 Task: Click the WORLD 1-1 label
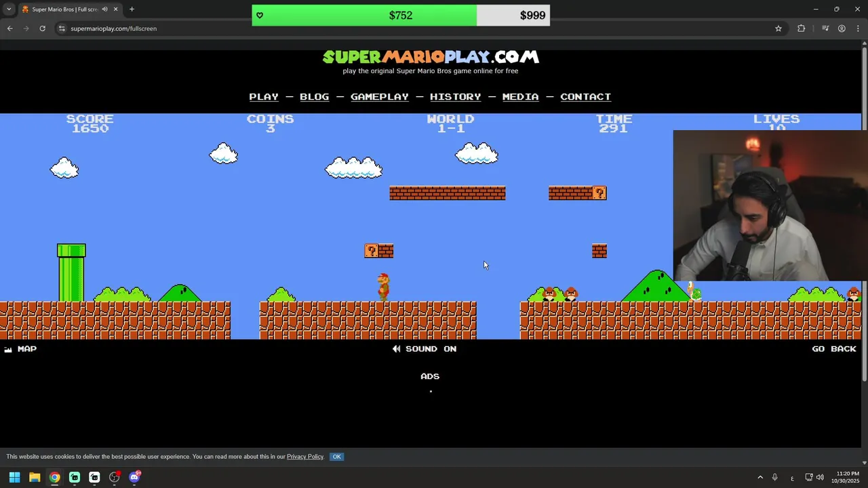point(450,123)
